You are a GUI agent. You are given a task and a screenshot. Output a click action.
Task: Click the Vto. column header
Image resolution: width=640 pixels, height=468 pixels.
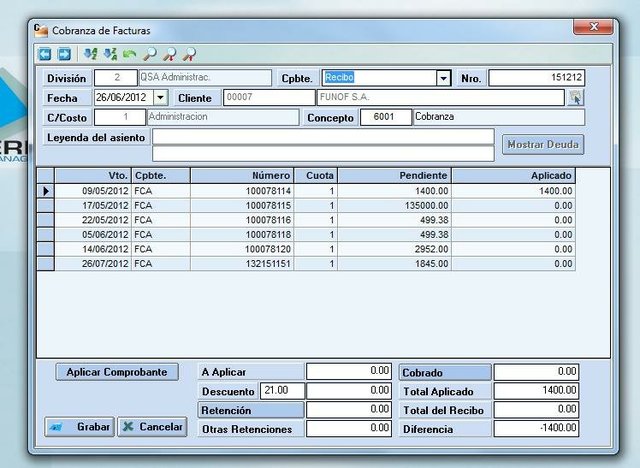coord(93,176)
